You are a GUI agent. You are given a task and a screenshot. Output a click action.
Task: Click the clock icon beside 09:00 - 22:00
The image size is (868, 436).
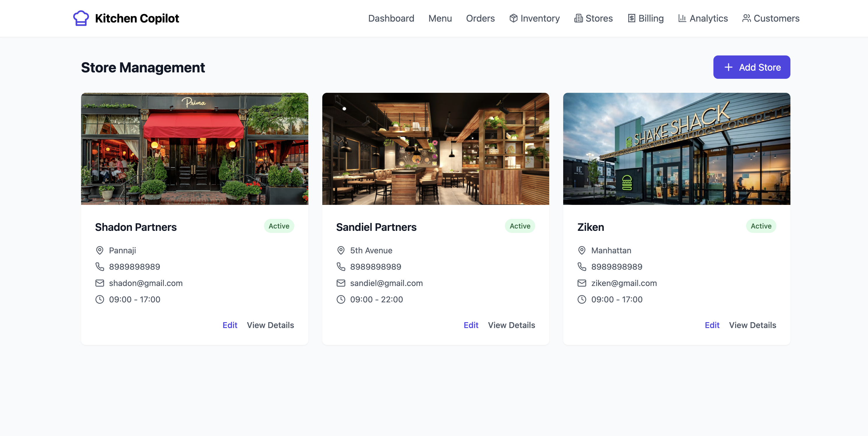[341, 299]
